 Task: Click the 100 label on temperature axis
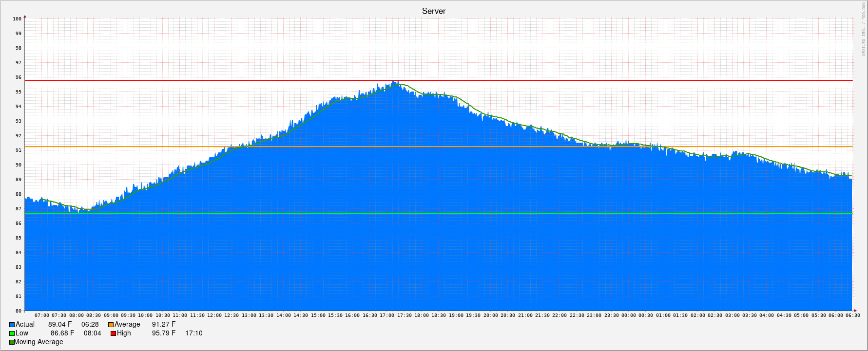(17, 19)
